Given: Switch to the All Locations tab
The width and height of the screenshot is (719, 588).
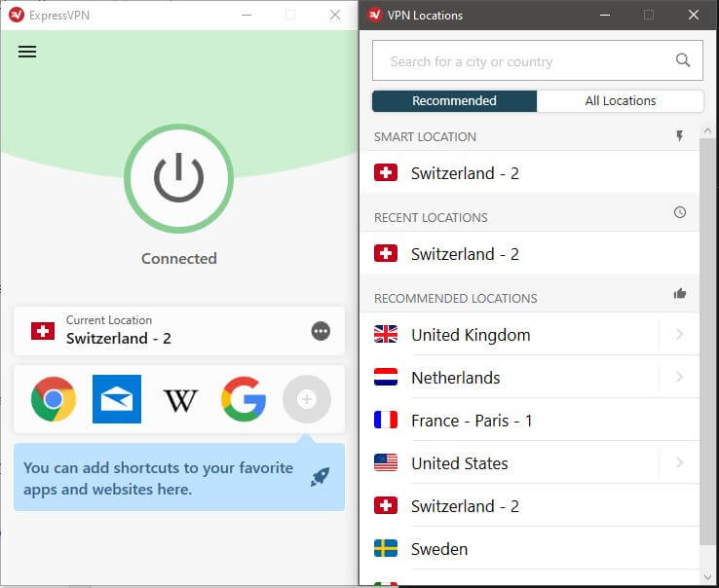Looking at the screenshot, I should pyautogui.click(x=621, y=101).
